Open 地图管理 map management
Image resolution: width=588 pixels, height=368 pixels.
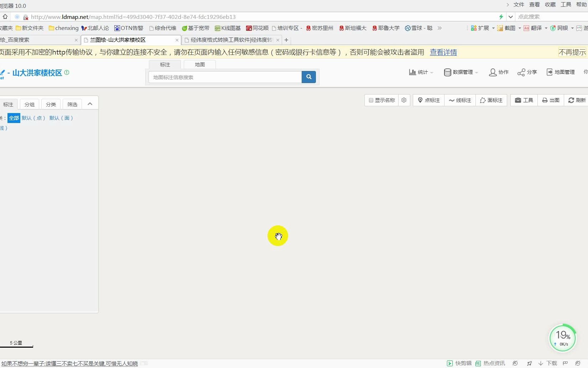tap(561, 72)
